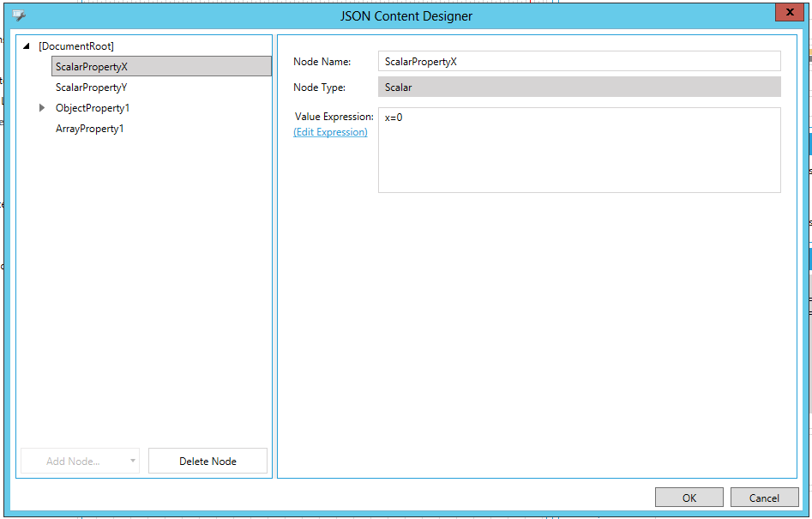
Task: Collapse the DocumentRoot node triangle
Action: click(x=27, y=46)
